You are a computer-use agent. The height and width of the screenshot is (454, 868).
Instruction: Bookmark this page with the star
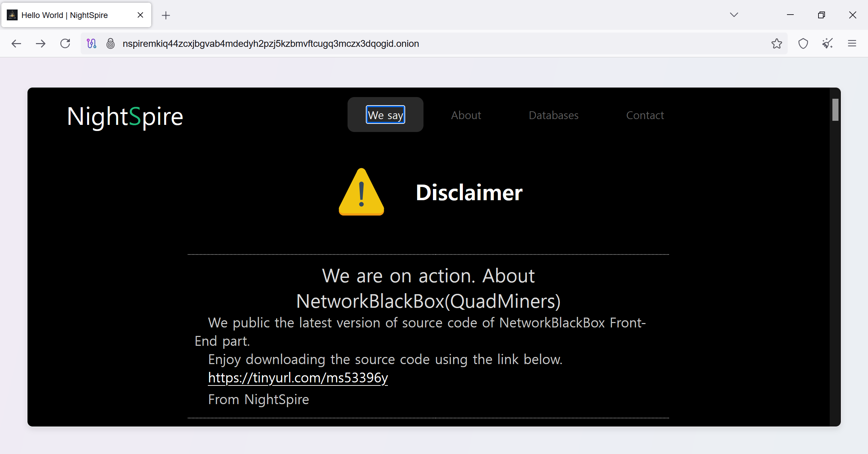pos(776,43)
